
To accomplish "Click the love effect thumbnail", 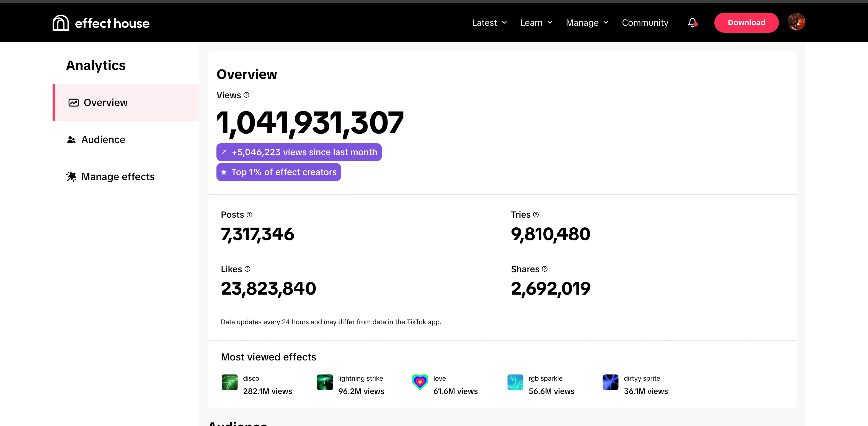I will (420, 383).
